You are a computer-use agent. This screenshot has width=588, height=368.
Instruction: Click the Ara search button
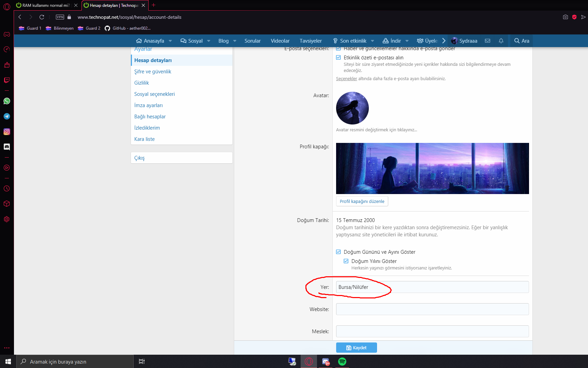[x=522, y=41]
